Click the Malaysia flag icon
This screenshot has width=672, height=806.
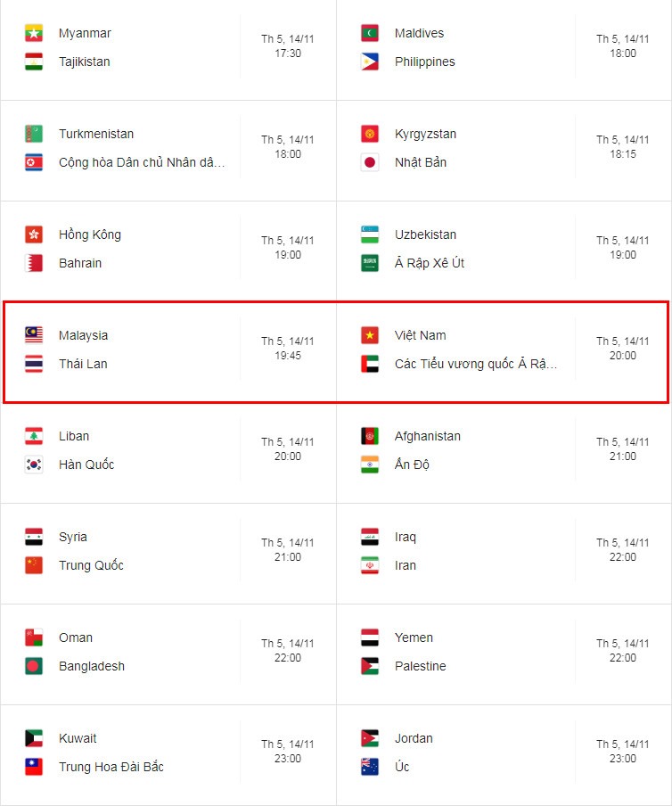34,335
